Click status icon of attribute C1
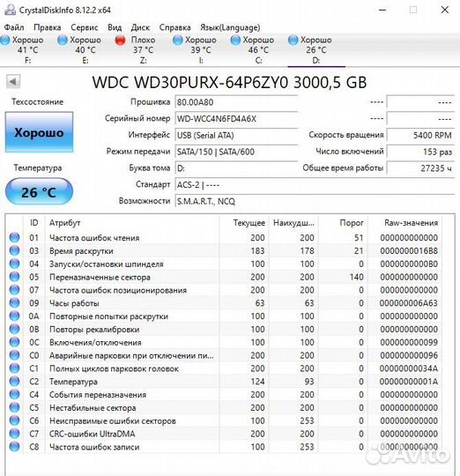 (14, 368)
